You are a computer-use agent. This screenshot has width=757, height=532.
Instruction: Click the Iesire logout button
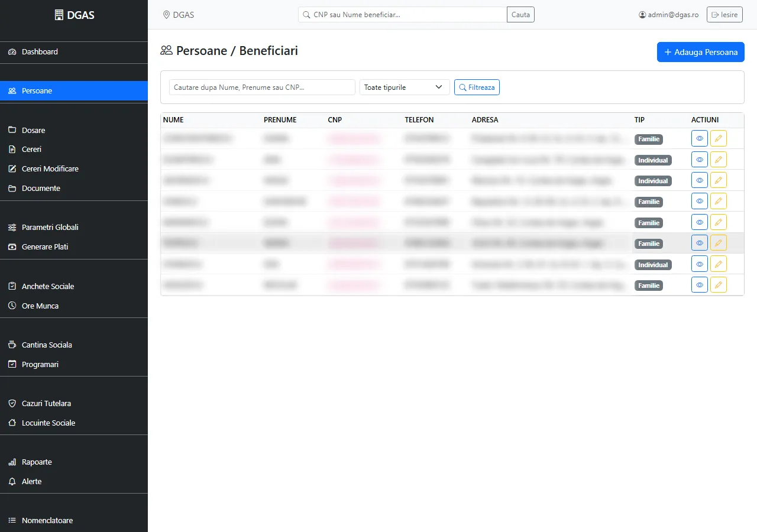pyautogui.click(x=724, y=15)
